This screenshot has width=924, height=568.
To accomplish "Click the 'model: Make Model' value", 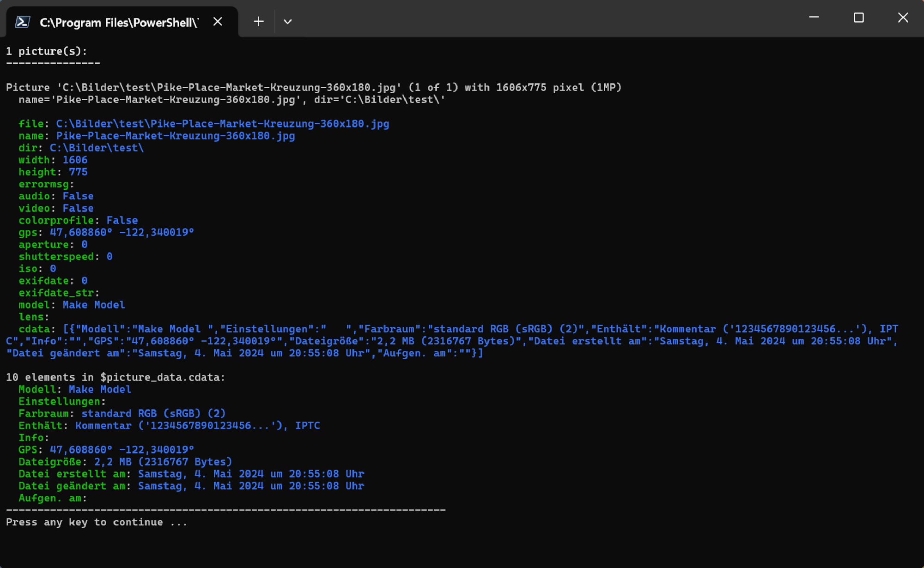I will tap(94, 305).
